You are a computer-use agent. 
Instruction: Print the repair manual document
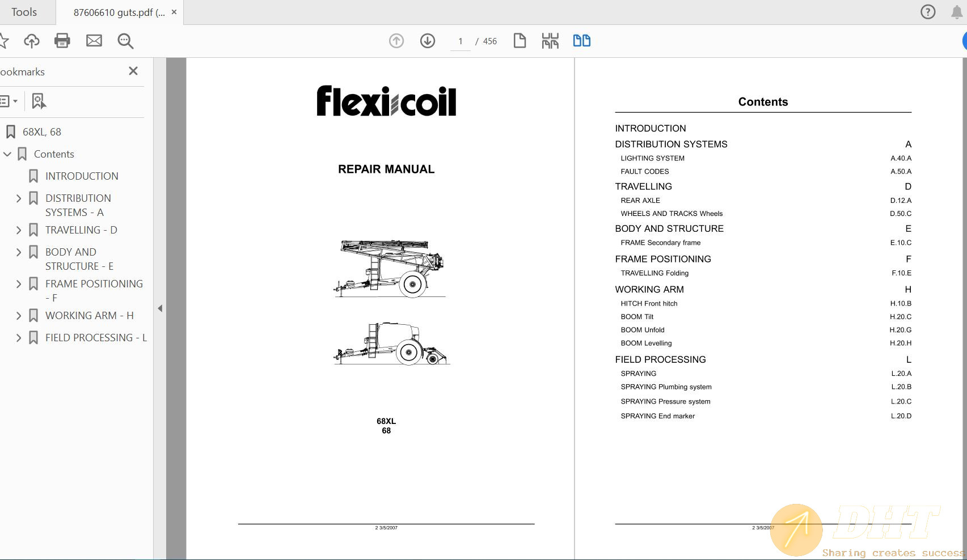(x=62, y=40)
